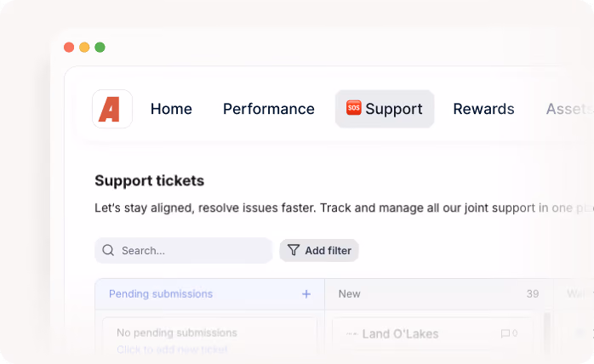Add a pending submission with plus icon
Screen dimensions: 594x364
point(306,294)
